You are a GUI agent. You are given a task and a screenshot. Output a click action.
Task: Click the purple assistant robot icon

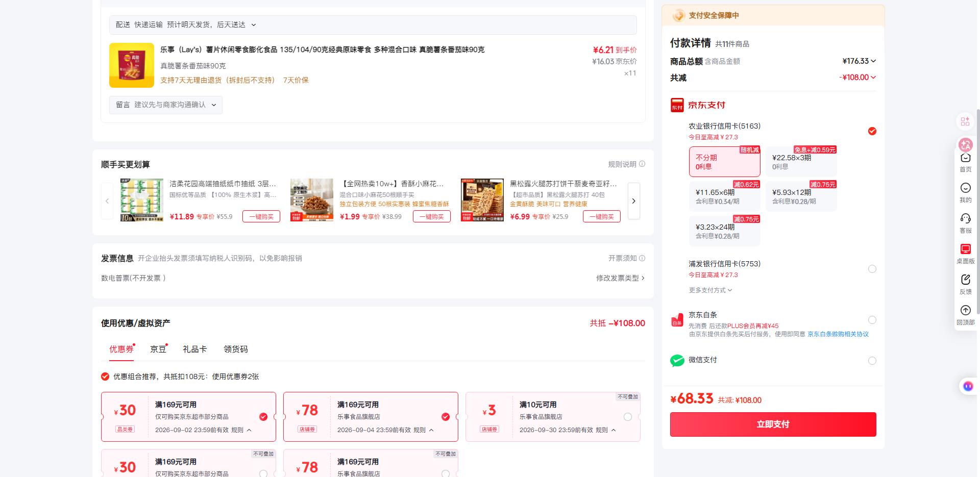pos(968,386)
